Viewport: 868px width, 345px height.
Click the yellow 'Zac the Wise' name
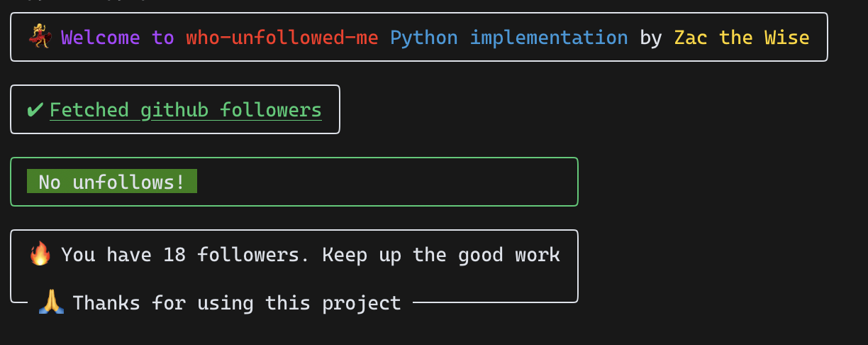[x=741, y=37]
